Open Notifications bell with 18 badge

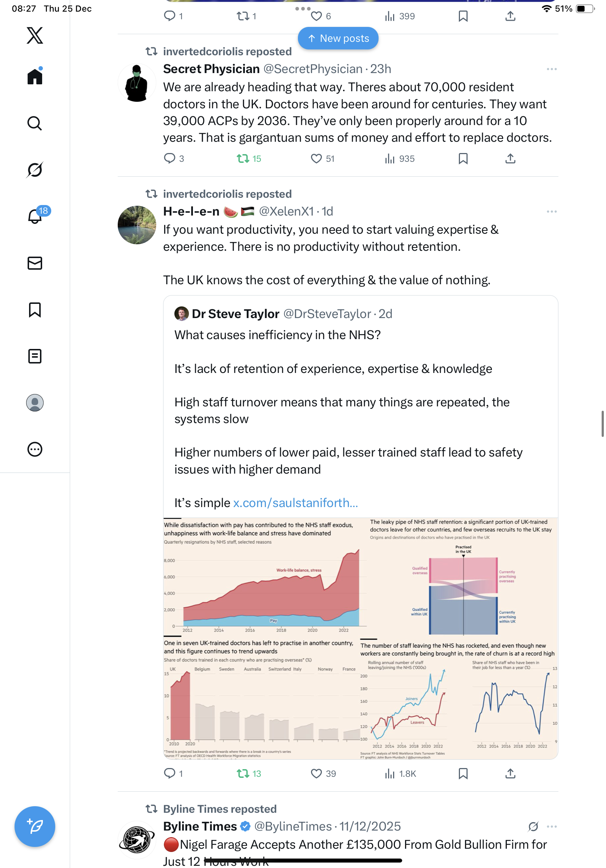[x=35, y=217]
